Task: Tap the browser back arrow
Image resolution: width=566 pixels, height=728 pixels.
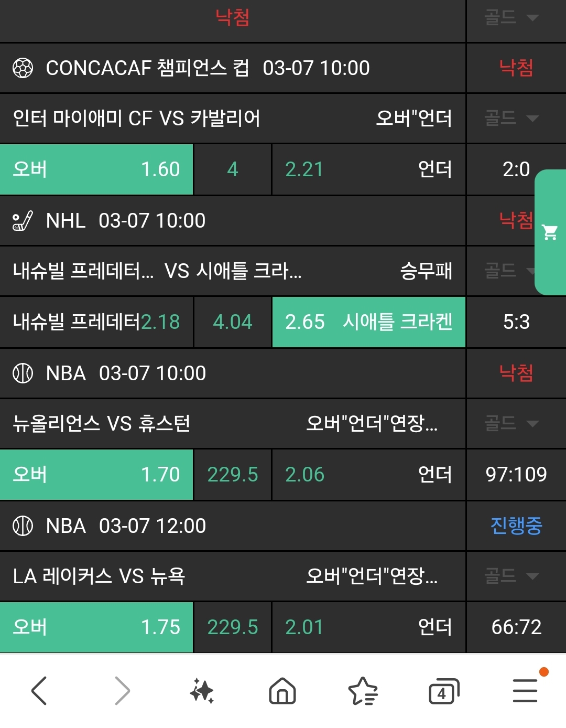Action: 39,690
